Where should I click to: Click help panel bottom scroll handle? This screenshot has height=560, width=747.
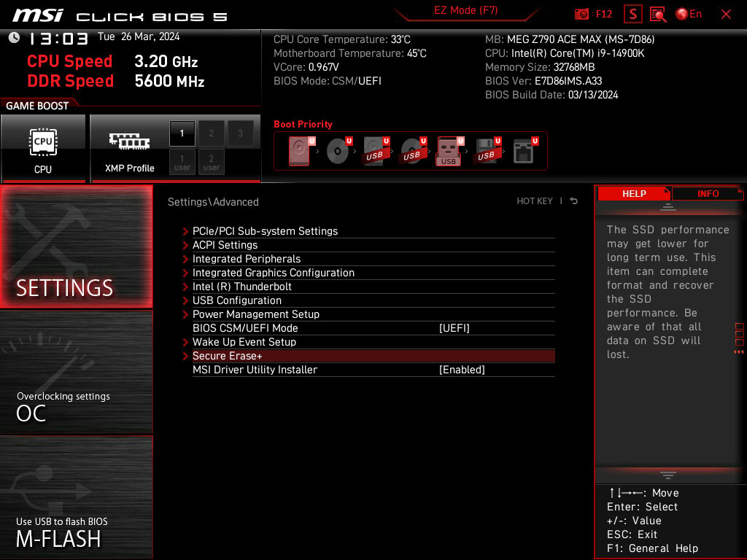point(667,475)
